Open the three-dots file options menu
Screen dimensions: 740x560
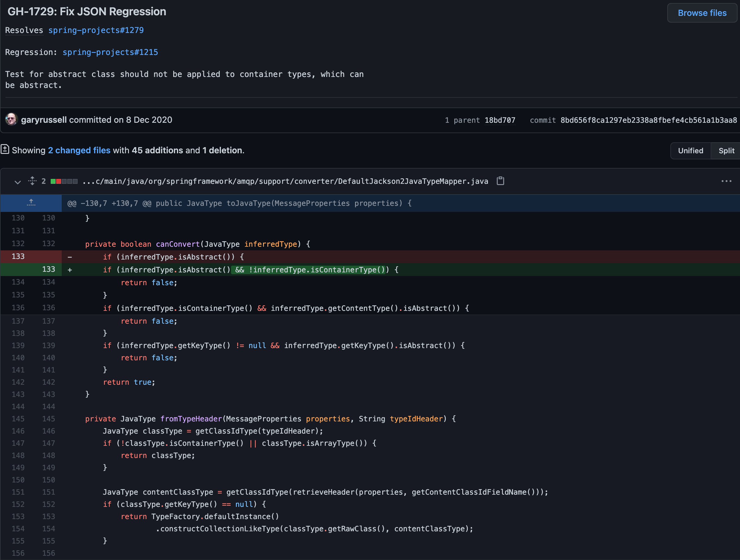point(726,181)
